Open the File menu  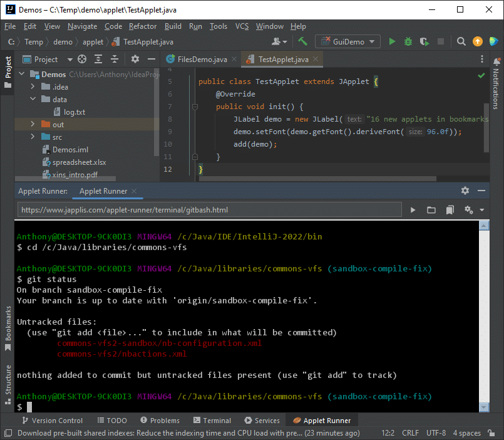(10, 26)
